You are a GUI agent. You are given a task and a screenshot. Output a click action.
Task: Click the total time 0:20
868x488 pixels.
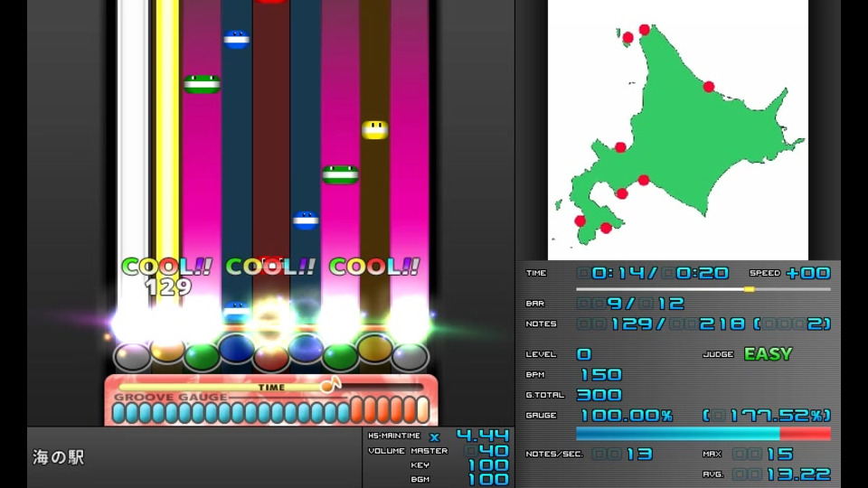point(703,273)
